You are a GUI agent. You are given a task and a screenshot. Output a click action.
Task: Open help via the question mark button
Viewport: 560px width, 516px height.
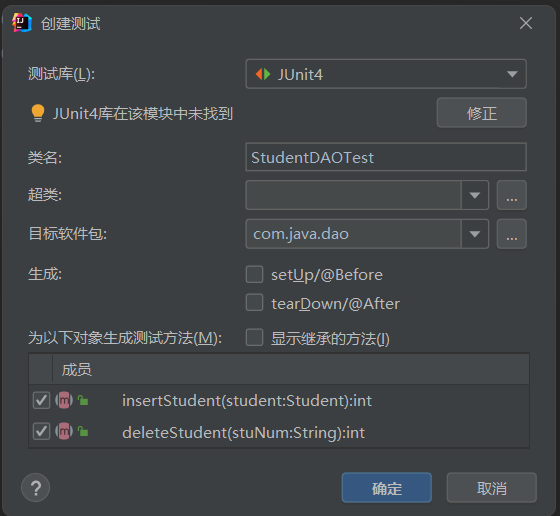coord(35,487)
